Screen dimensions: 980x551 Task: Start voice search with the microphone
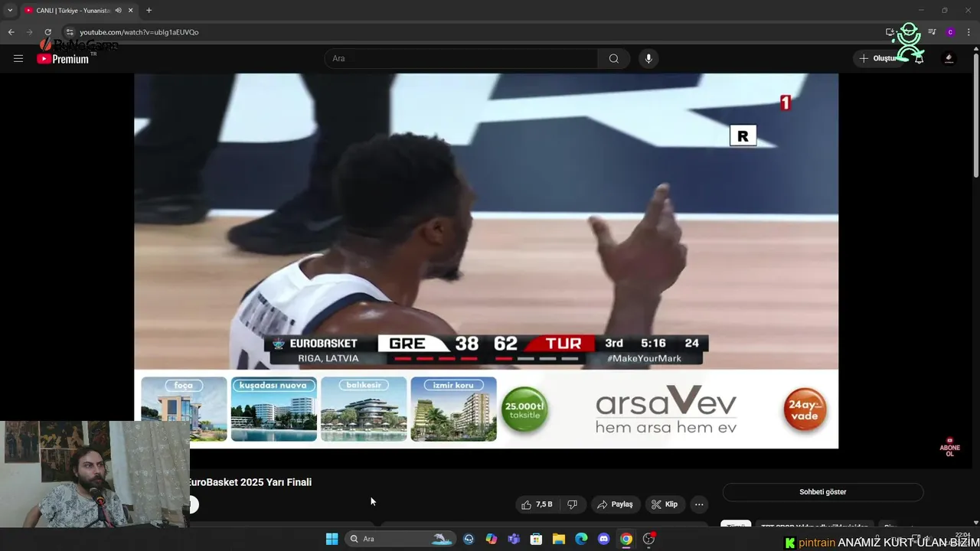pyautogui.click(x=648, y=58)
